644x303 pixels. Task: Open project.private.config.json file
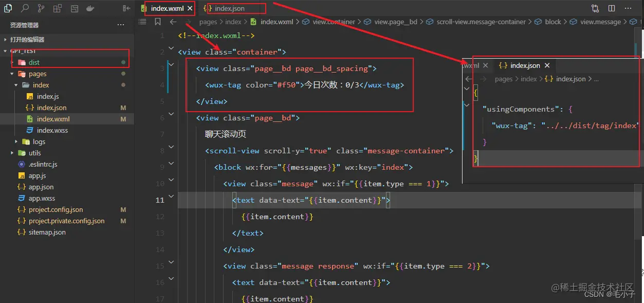(x=66, y=221)
